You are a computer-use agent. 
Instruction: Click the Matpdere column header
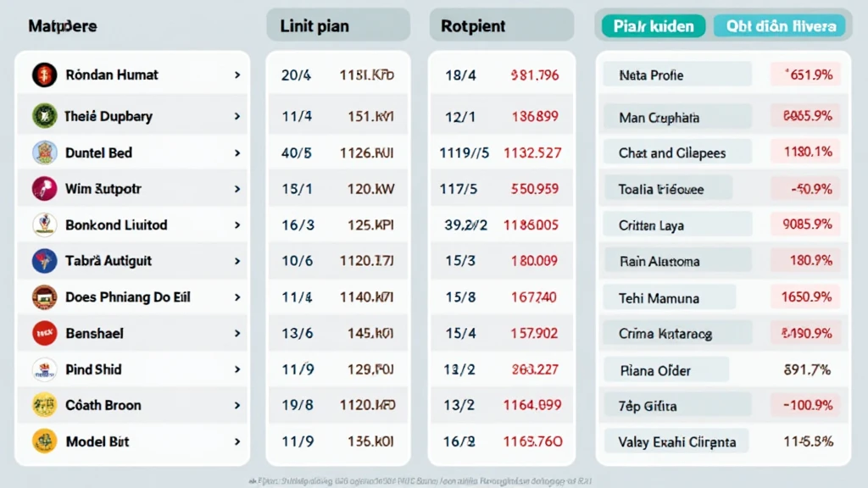tap(63, 26)
